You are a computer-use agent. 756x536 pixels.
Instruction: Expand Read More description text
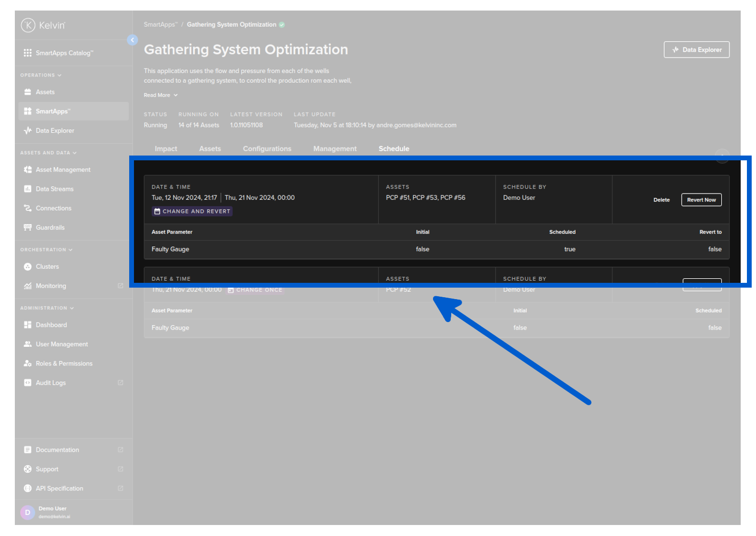coord(160,95)
